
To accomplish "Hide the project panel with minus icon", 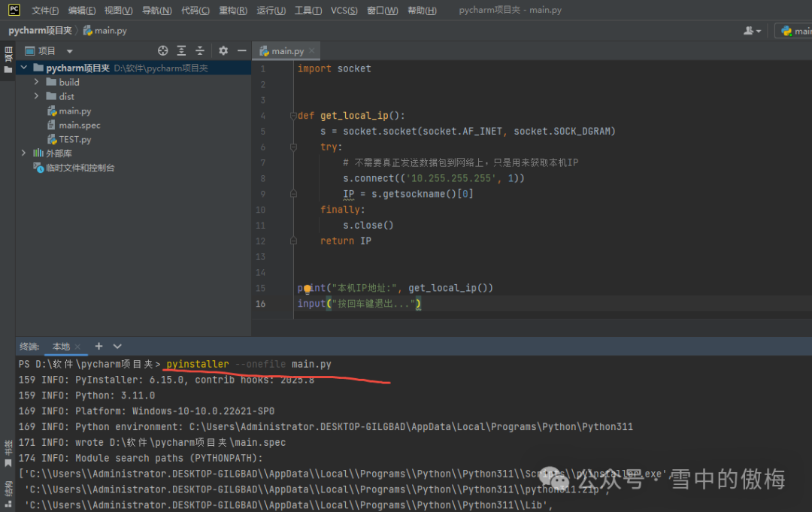I will tap(241, 50).
